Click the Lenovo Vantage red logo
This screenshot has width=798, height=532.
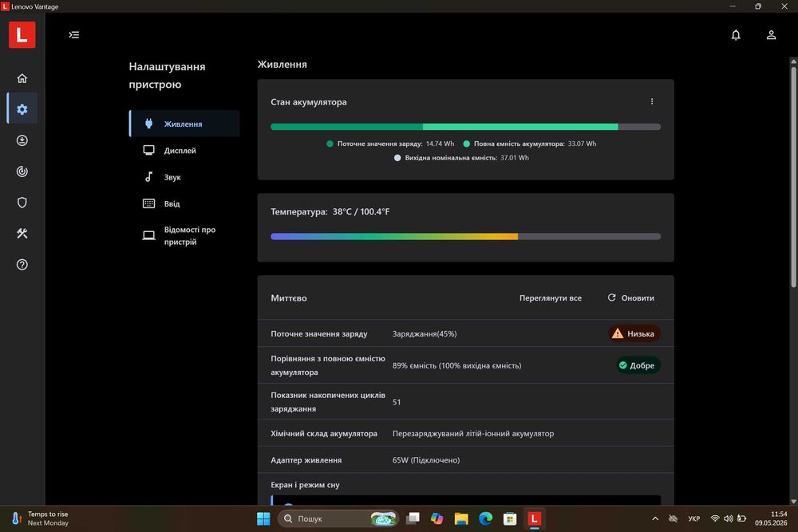[x=22, y=34]
